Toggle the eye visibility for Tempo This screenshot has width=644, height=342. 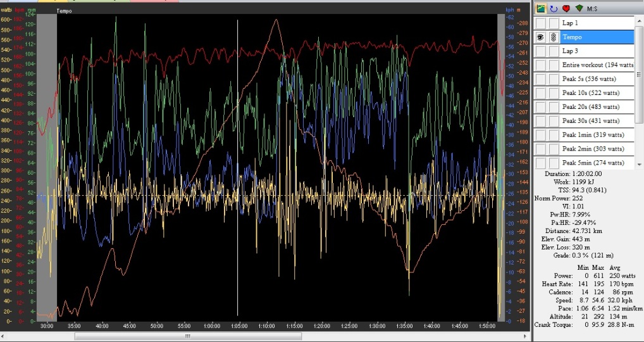(541, 37)
